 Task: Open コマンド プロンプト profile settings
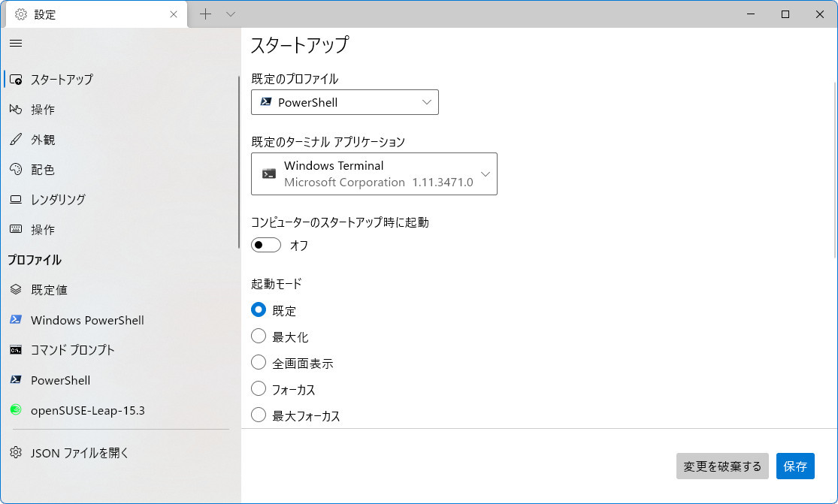(x=119, y=350)
